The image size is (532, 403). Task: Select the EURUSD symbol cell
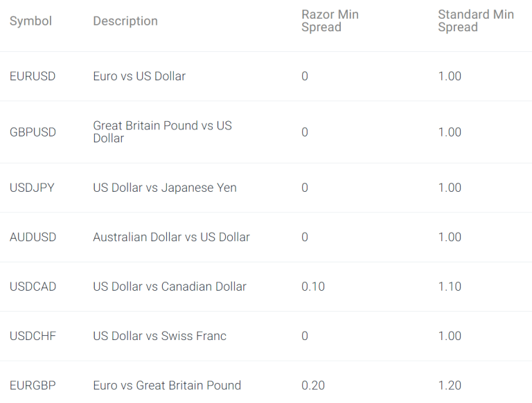pos(33,76)
